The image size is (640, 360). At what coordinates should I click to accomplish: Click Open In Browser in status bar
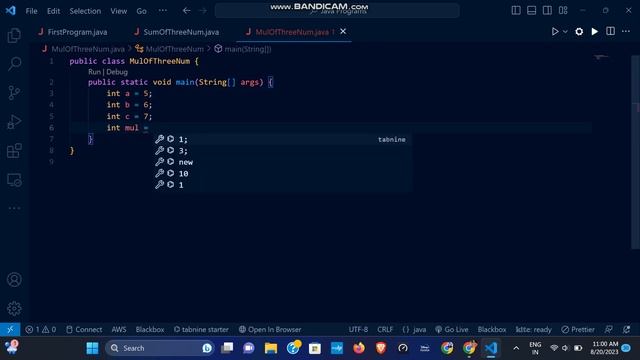pos(270,329)
